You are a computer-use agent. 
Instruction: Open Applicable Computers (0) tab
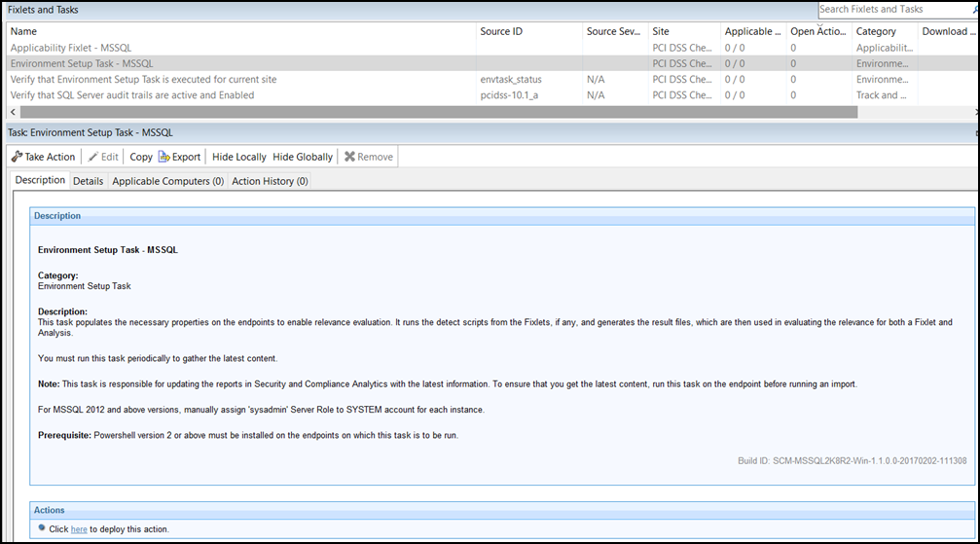[167, 181]
